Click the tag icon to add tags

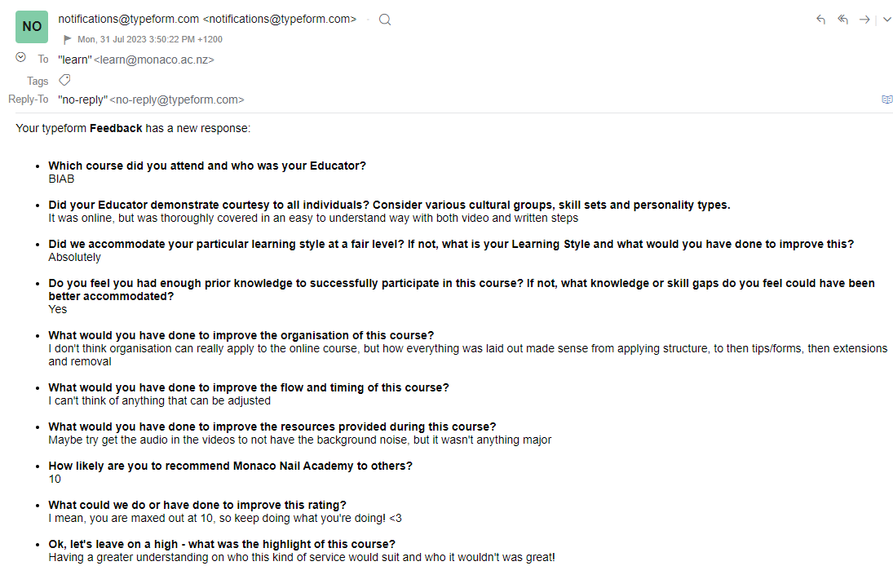pos(64,80)
